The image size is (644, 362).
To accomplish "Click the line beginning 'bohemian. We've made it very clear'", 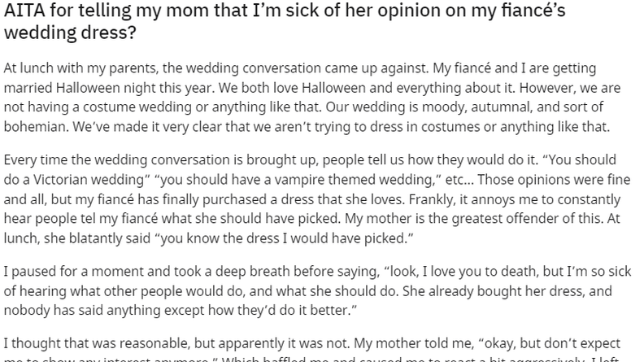I will pyautogui.click(x=307, y=127).
